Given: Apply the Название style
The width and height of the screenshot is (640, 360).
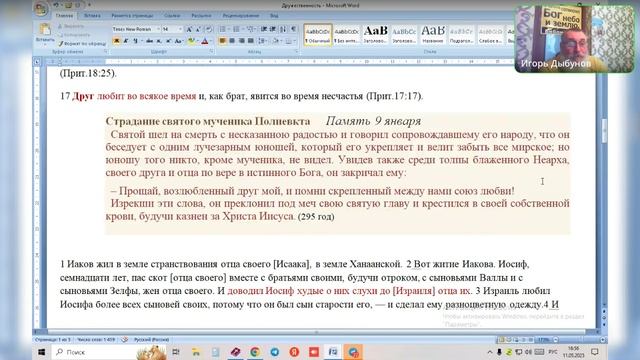Looking at the screenshot, I should tap(433, 35).
